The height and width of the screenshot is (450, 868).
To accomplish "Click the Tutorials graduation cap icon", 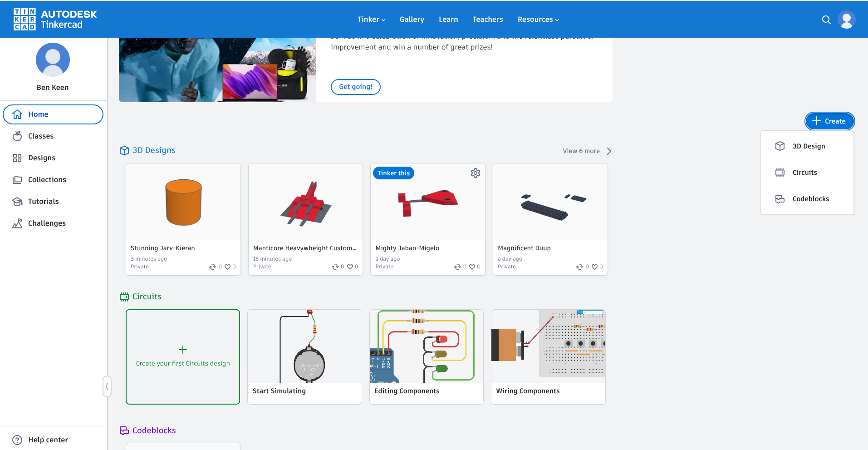I will click(17, 202).
